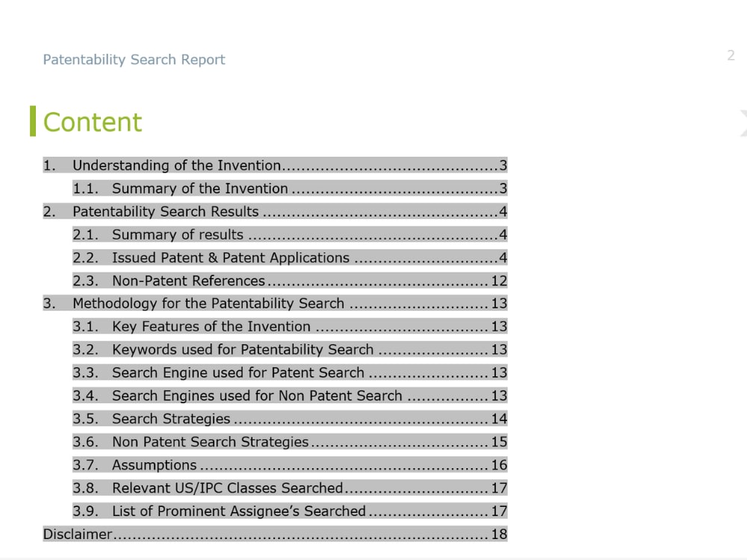Click the page number '2' in the corner
This screenshot has height=560, width=747.
click(731, 55)
